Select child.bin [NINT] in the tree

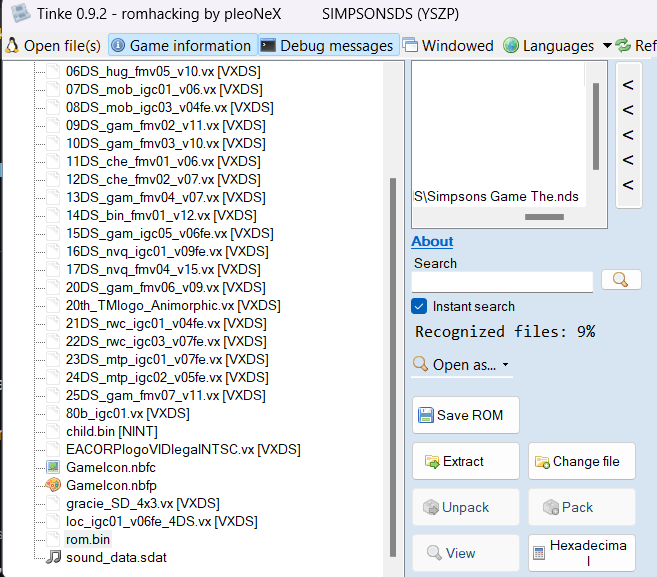pos(112,431)
